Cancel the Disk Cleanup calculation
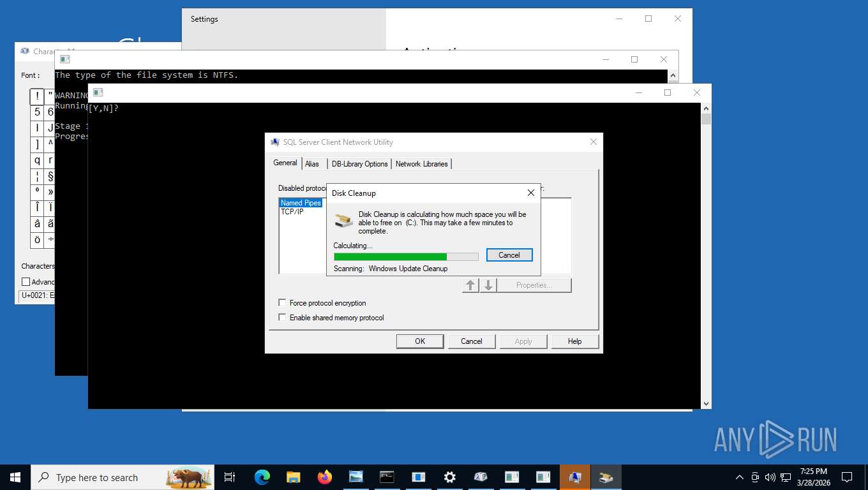 tap(509, 255)
